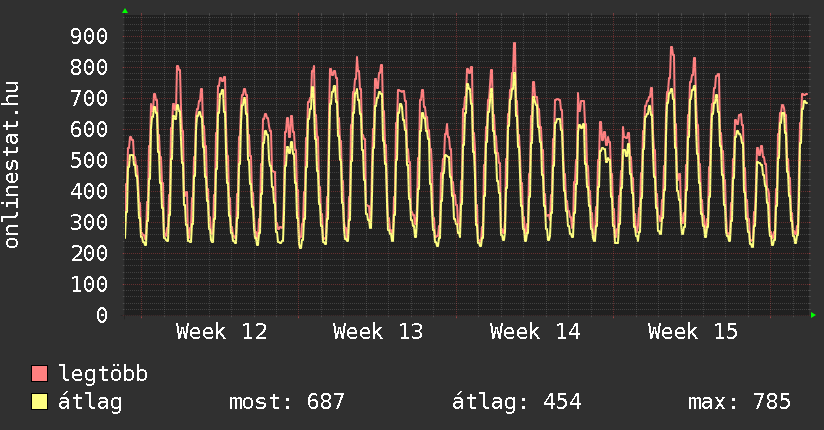Screen dimensions: 824x430
Task: Click the 300 y-axis tick label
Action: click(89, 223)
